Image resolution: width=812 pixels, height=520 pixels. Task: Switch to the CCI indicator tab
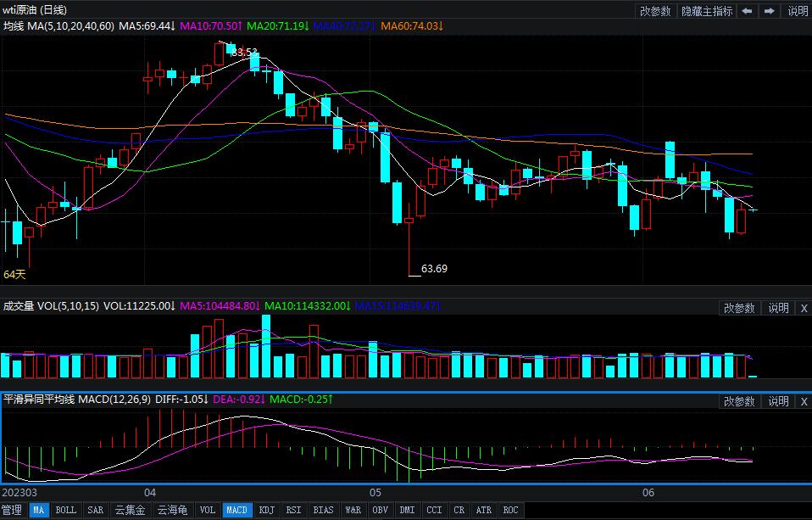(435, 510)
